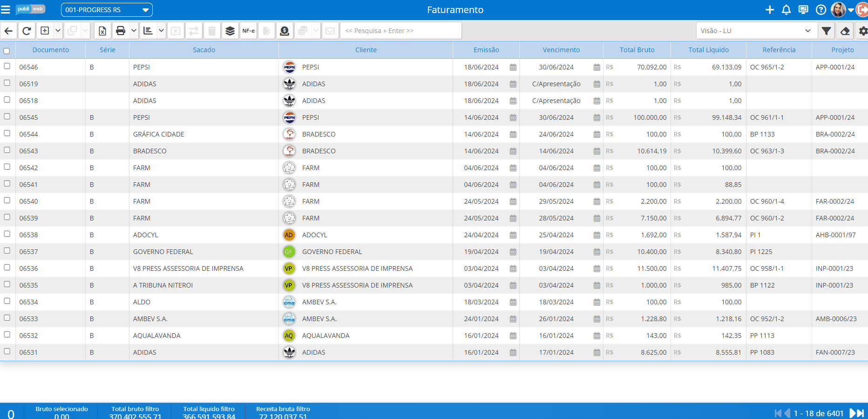The height and width of the screenshot is (419, 868).
Task: Click the NF-e button
Action: (x=249, y=31)
